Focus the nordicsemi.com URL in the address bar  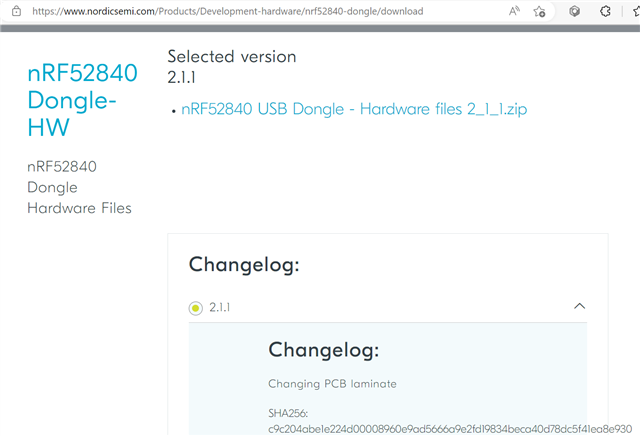228,11
